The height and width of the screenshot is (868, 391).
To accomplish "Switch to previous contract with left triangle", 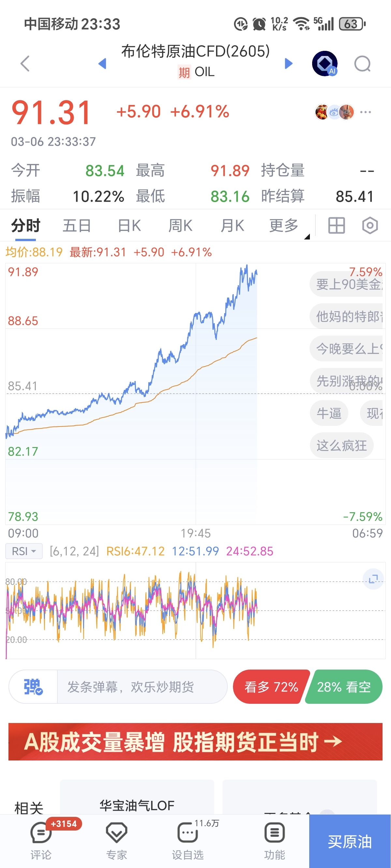I will click(x=102, y=63).
